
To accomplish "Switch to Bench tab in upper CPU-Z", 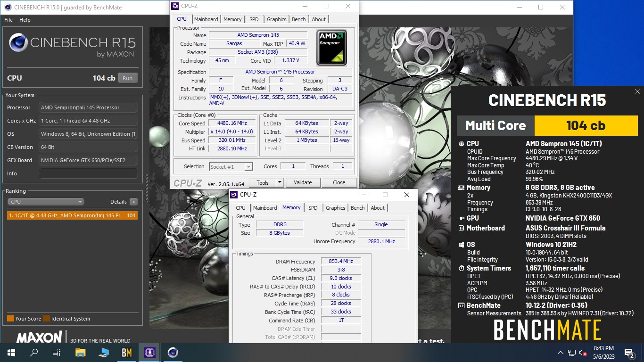I will pos(298,19).
